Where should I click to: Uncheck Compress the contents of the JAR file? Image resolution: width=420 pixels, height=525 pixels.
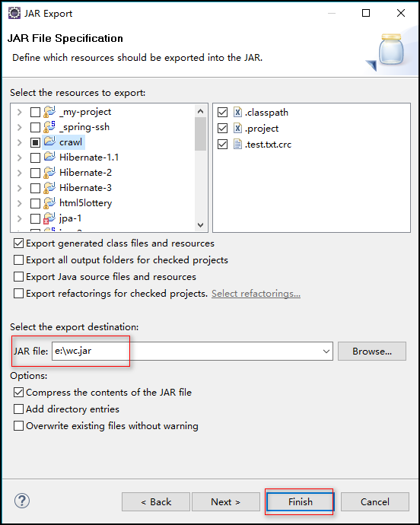coord(18,392)
